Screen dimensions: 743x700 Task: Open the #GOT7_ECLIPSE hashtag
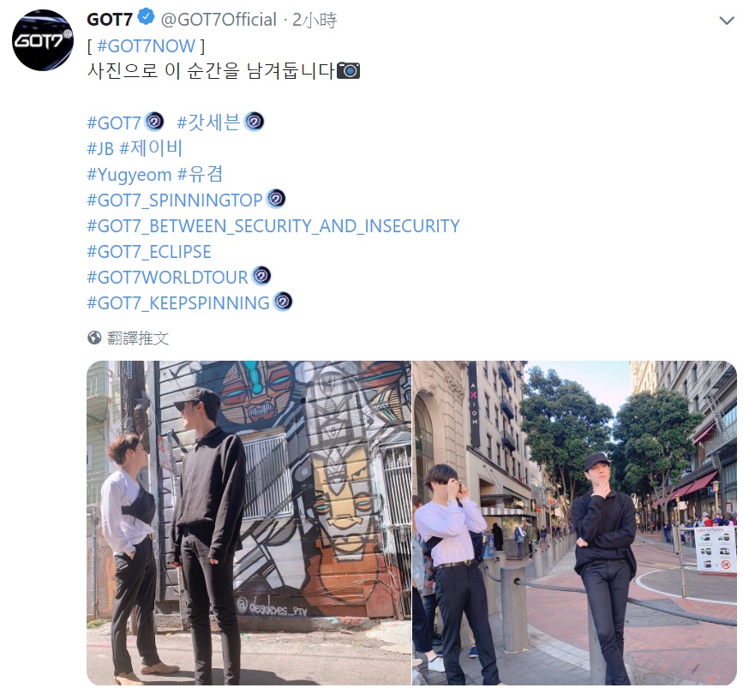(149, 252)
